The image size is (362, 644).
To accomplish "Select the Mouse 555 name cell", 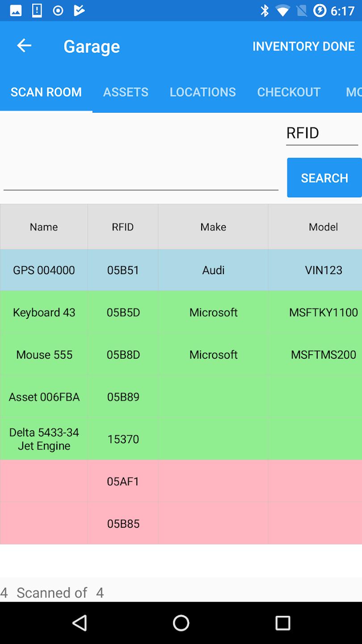I will point(44,355).
